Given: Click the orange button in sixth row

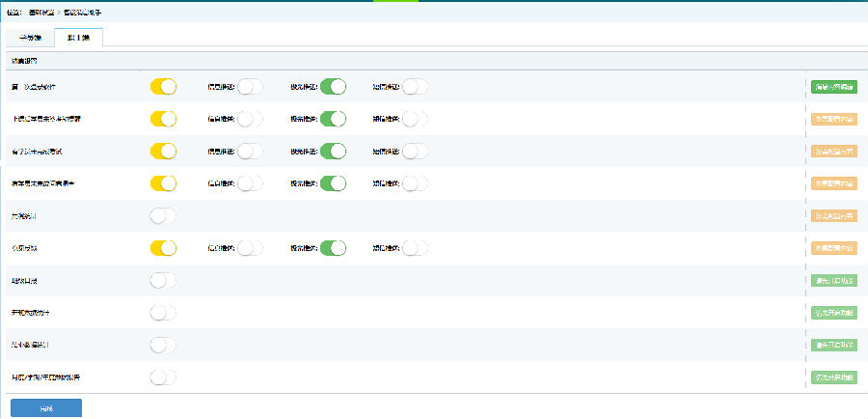Looking at the screenshot, I should [x=833, y=248].
